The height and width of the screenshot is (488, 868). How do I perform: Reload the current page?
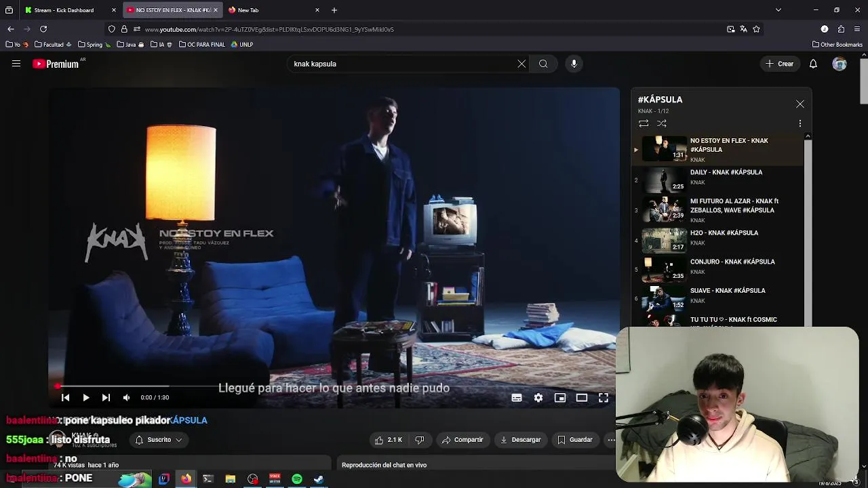[x=43, y=29]
